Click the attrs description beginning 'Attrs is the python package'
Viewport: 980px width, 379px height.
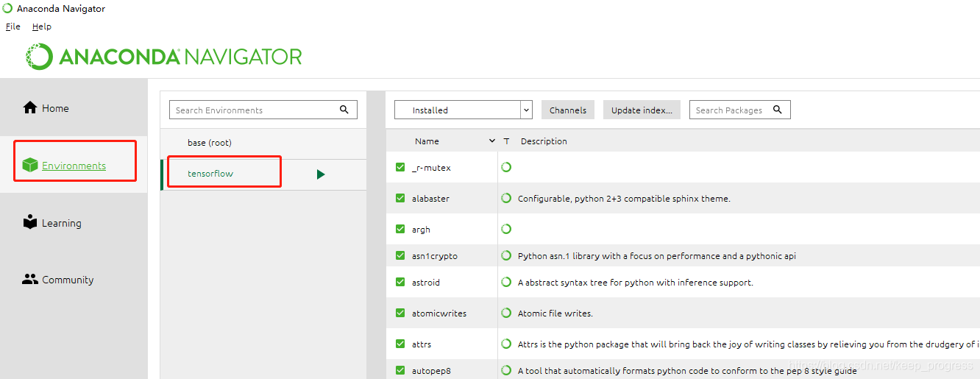tap(748, 344)
